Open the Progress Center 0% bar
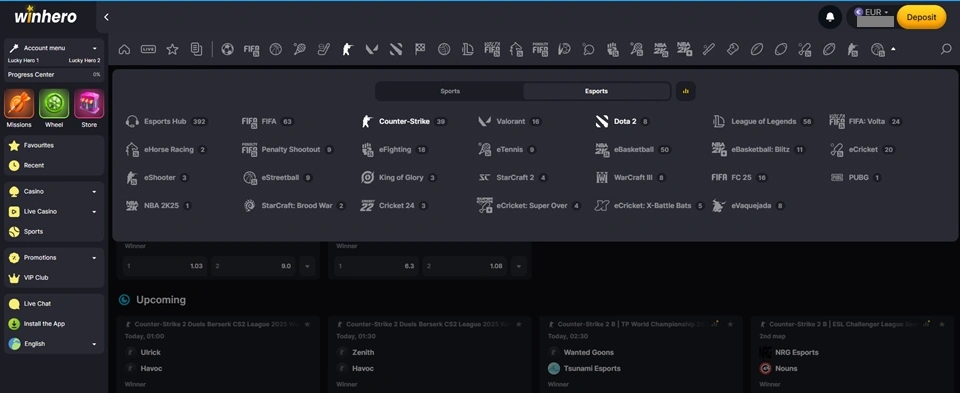Viewport: 960px width, 393px height. pyautogui.click(x=54, y=75)
